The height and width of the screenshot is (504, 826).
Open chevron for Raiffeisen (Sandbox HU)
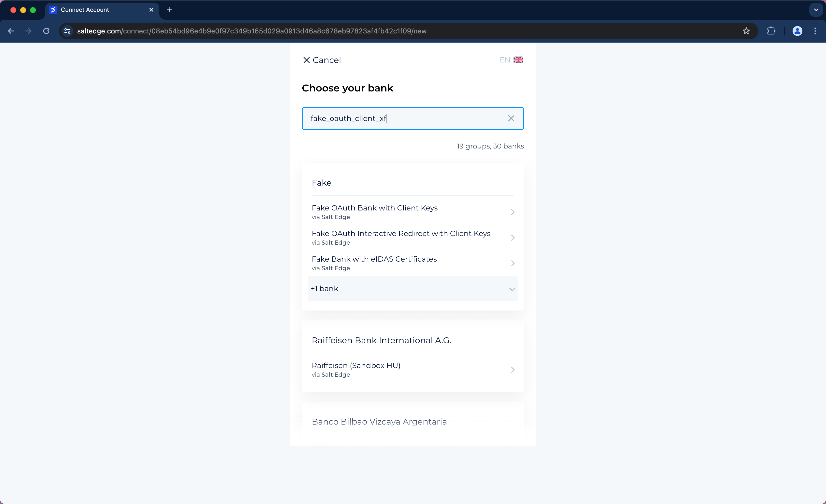click(x=513, y=370)
